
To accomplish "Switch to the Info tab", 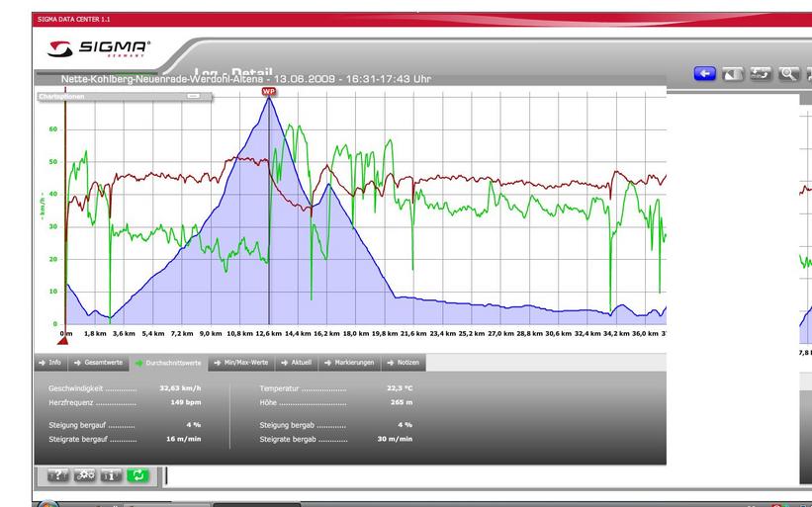I will 49,363.
